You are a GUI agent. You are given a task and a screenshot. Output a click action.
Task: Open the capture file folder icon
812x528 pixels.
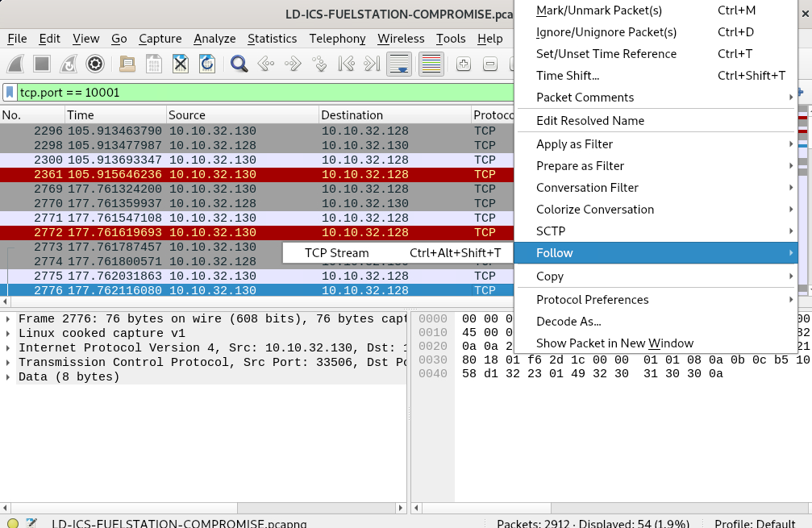(x=127, y=64)
